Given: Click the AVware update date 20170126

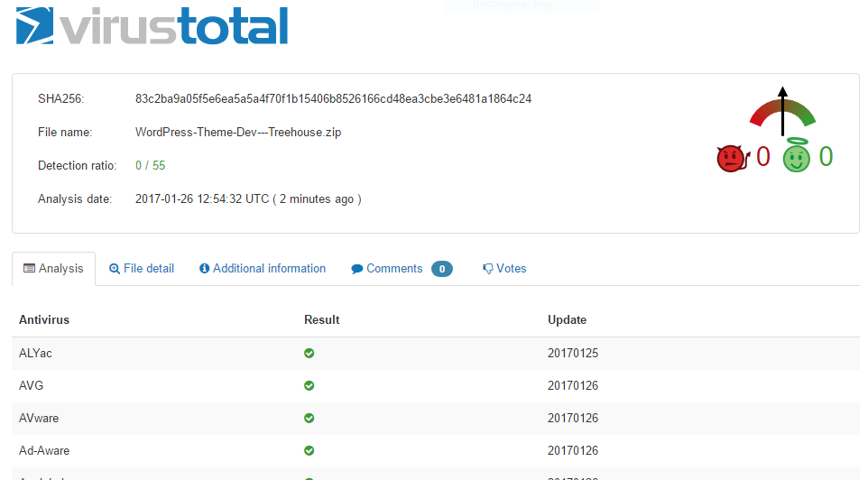Looking at the screenshot, I should tap(573, 418).
